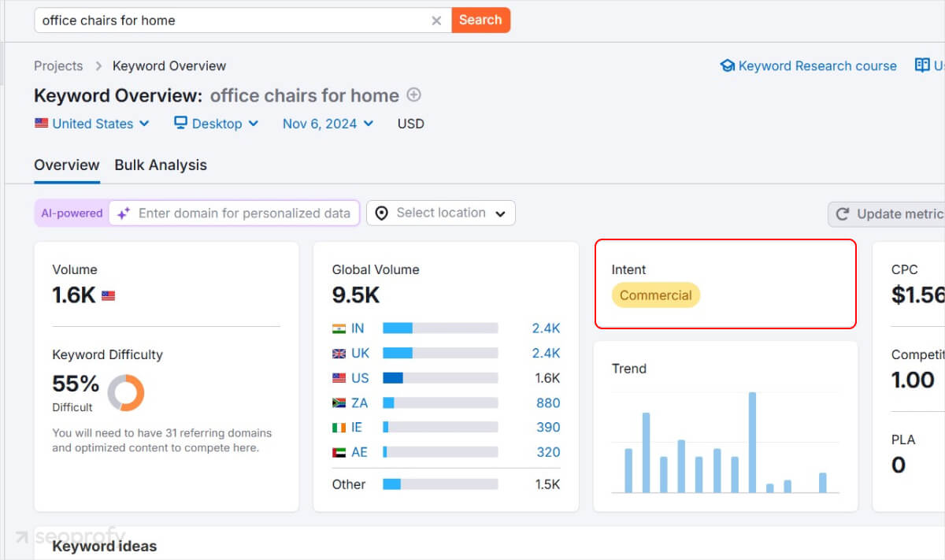Click the 2.4K value for UK
Image resolution: width=945 pixels, height=560 pixels.
546,353
